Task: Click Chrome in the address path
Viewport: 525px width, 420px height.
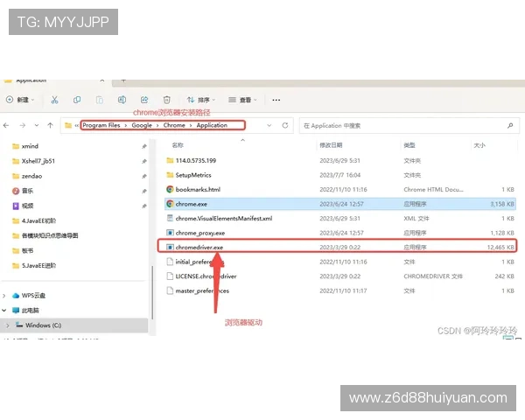Action: [x=174, y=125]
